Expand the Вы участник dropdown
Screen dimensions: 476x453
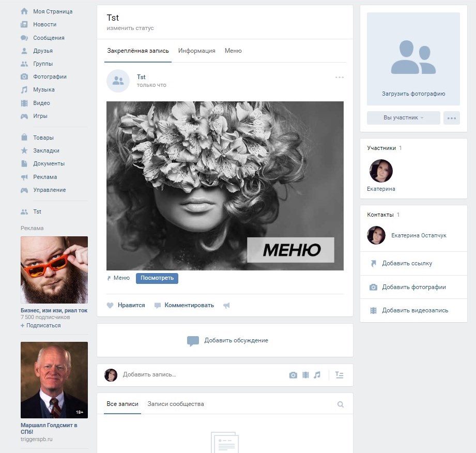click(404, 118)
